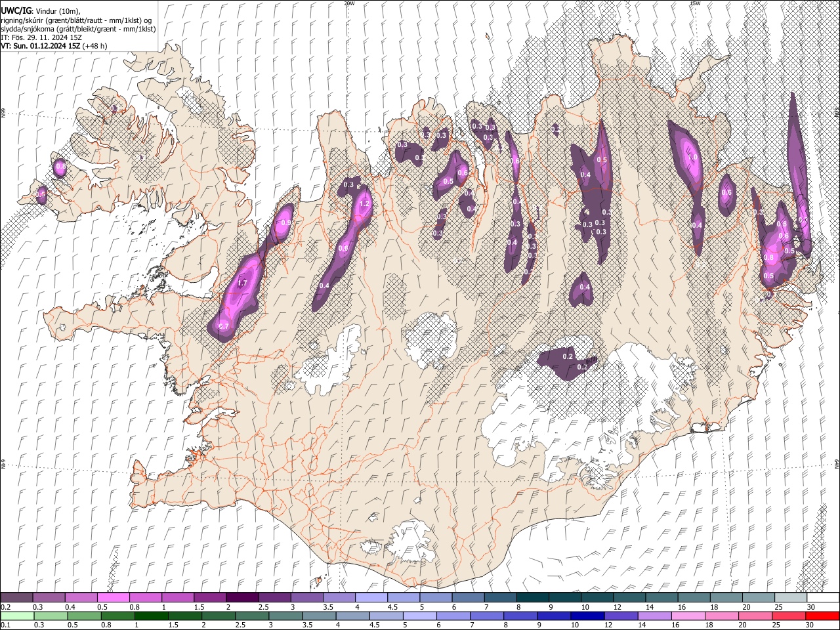Click the 'VT: Sun. 01.12.2024 15Z (+48 h)' line

point(54,46)
